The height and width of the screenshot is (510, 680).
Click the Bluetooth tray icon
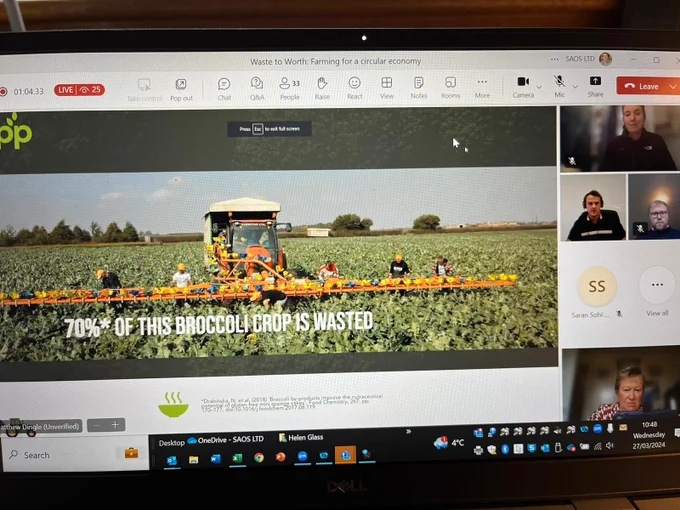pos(505,449)
